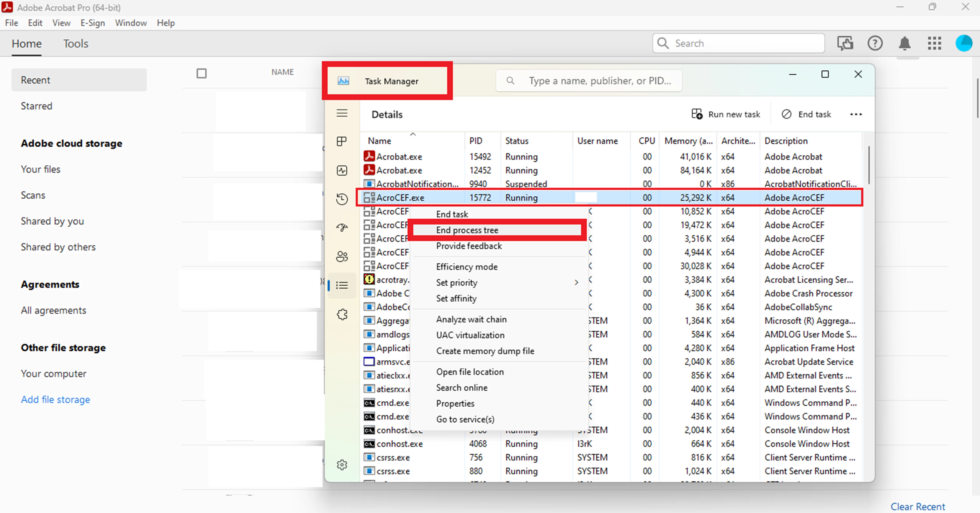
Task: Open Acrobat apps grid icon
Action: (x=934, y=43)
